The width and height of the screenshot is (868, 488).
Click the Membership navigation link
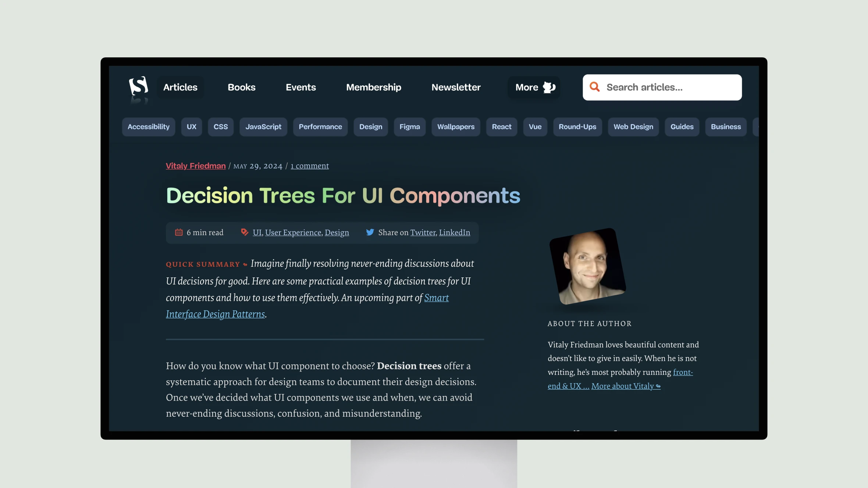pyautogui.click(x=373, y=87)
